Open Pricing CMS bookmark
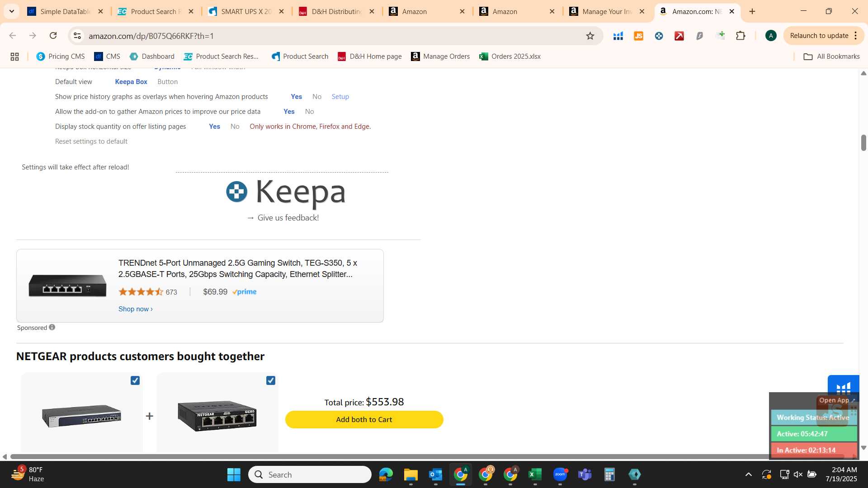Screen dimensions: 868x488 (61, 56)
